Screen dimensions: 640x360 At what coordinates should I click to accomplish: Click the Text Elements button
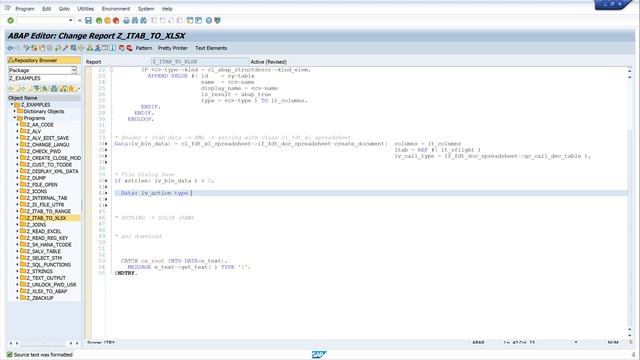click(211, 48)
